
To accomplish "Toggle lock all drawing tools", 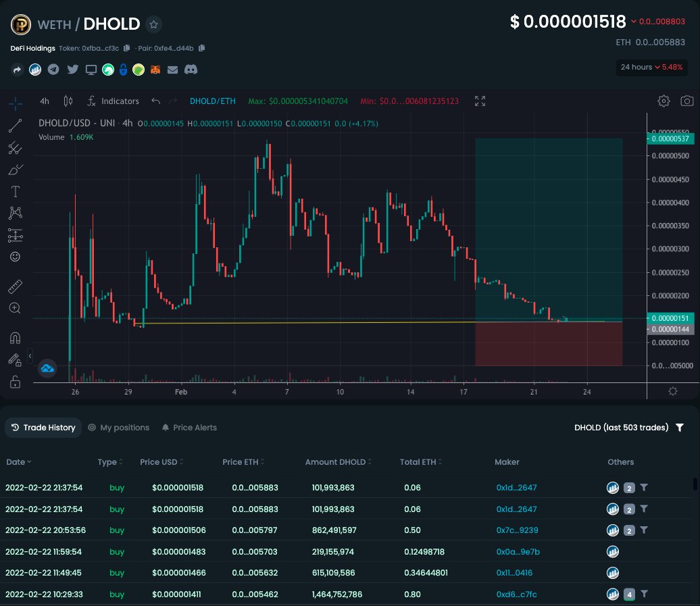I will coord(15,382).
